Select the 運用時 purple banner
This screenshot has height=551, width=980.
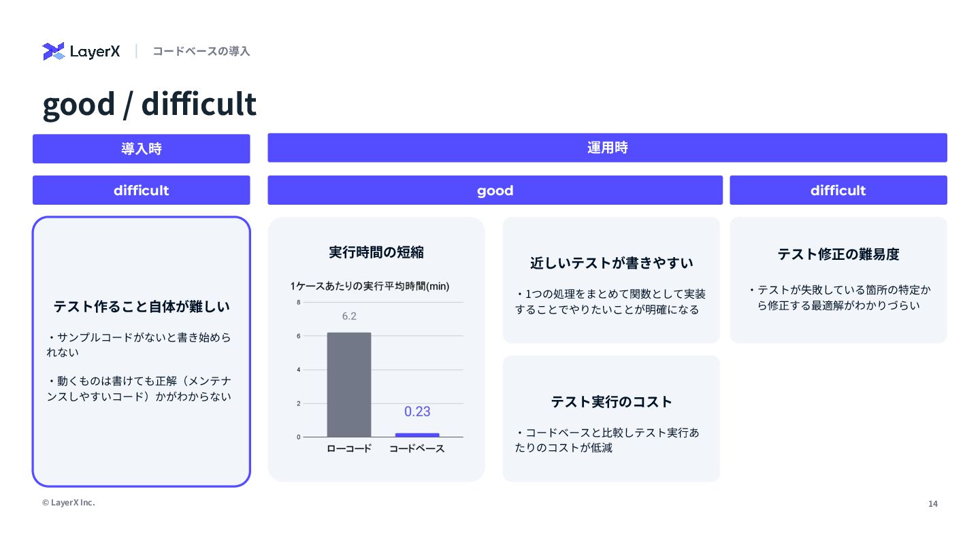pos(607,148)
